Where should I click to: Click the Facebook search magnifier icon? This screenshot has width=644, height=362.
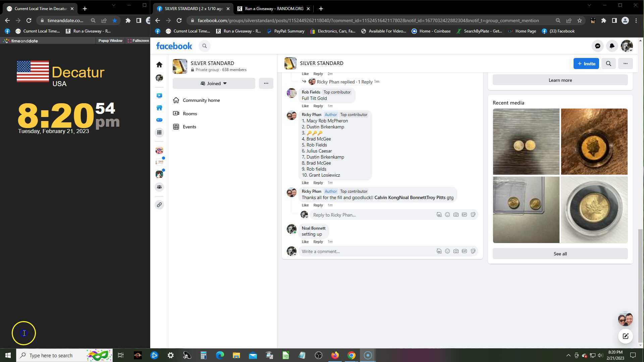click(x=204, y=46)
